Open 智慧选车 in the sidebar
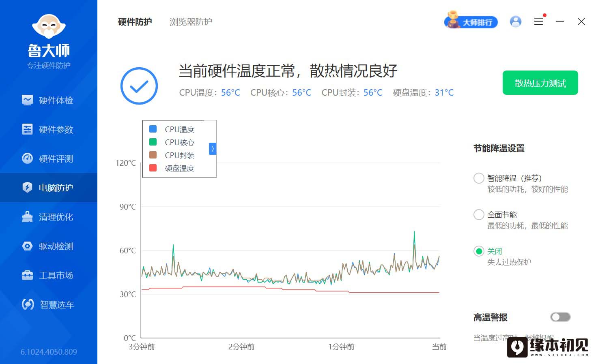This screenshot has width=596, height=364. [49, 304]
